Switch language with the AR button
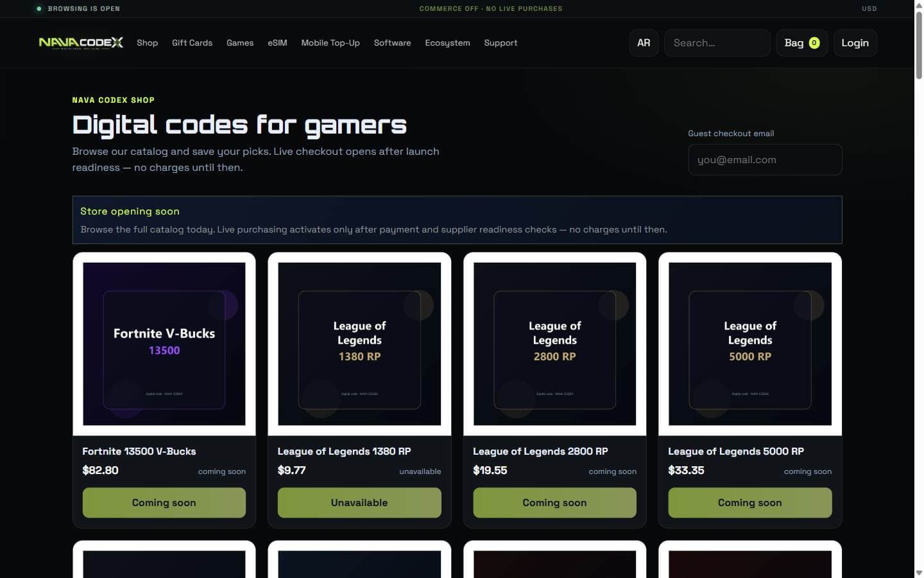Screen dimensions: 924x578 coord(644,43)
